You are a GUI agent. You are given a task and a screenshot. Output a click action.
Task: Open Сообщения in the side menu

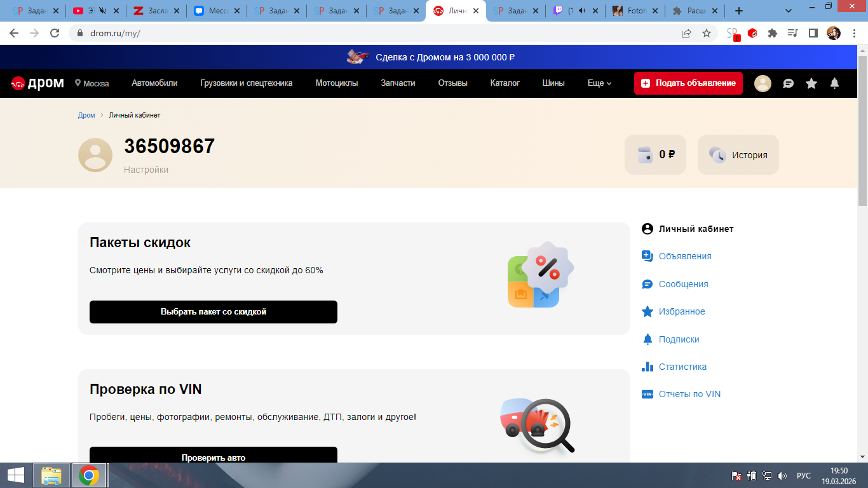coord(675,284)
